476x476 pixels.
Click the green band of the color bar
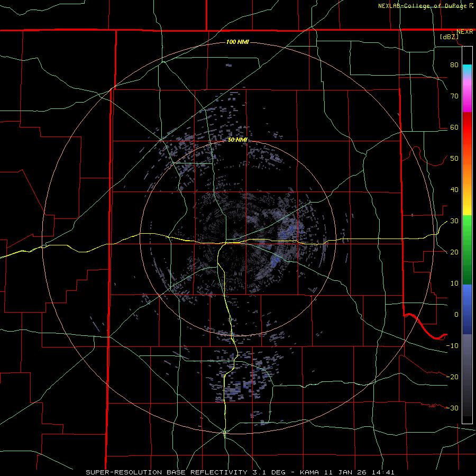coord(467,250)
